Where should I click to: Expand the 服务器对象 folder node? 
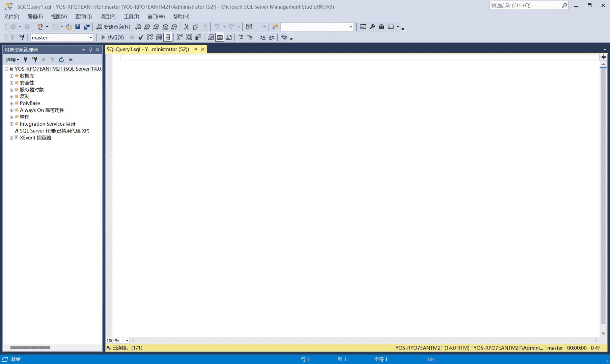coord(11,90)
